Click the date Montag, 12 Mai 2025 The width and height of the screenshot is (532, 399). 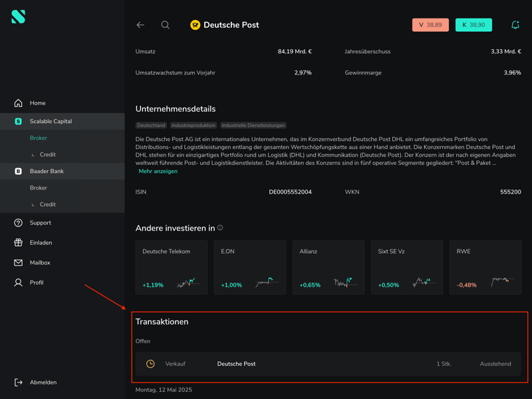tap(164, 390)
